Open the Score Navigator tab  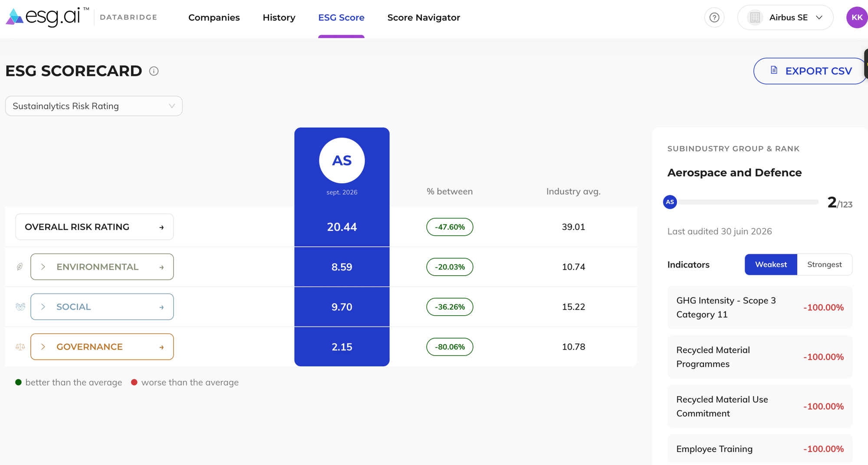tap(424, 17)
